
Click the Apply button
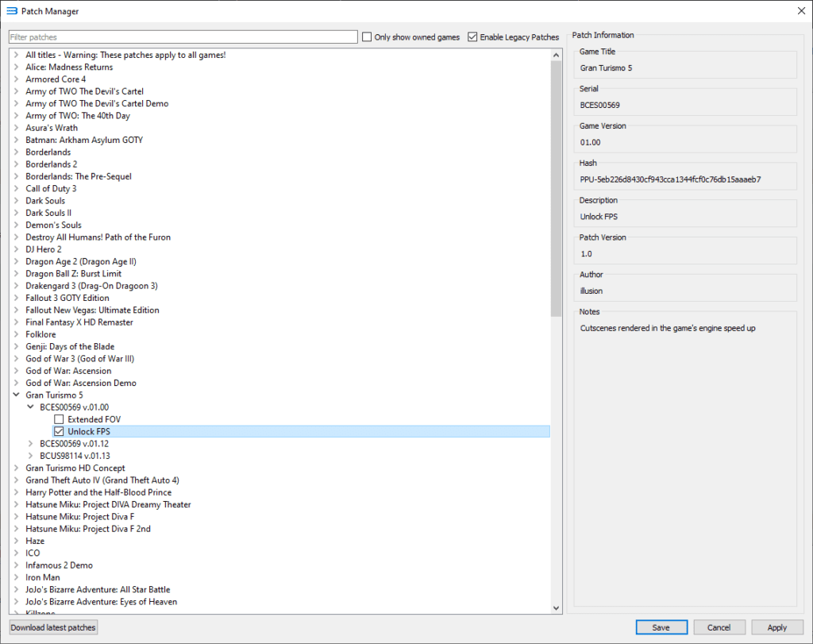(x=776, y=627)
